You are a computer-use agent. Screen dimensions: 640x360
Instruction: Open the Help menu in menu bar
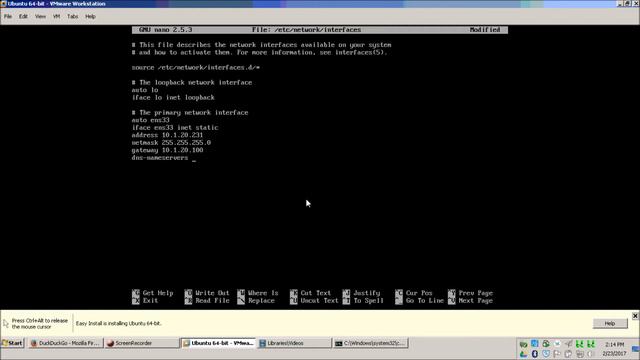coord(90,16)
